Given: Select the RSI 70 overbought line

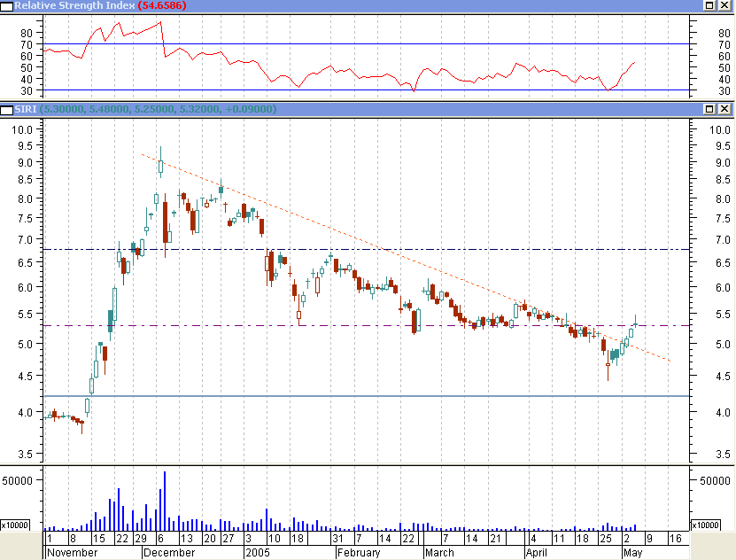Looking at the screenshot, I should pos(366,44).
